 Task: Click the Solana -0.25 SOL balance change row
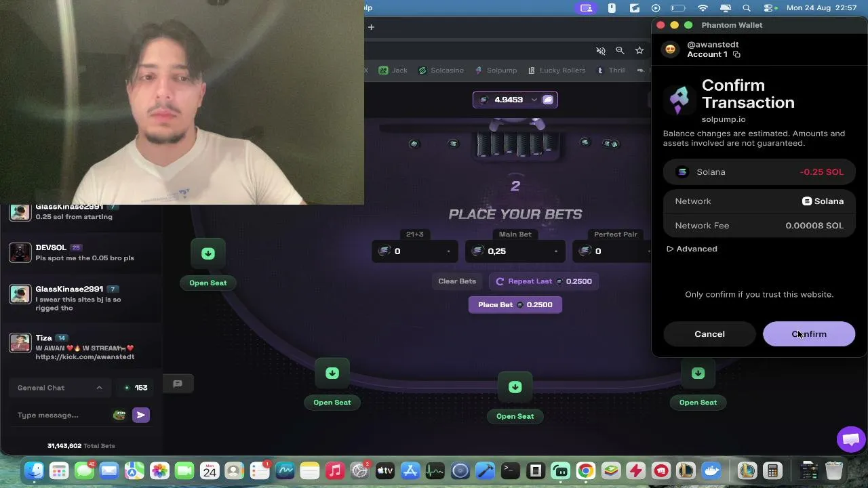pos(759,172)
